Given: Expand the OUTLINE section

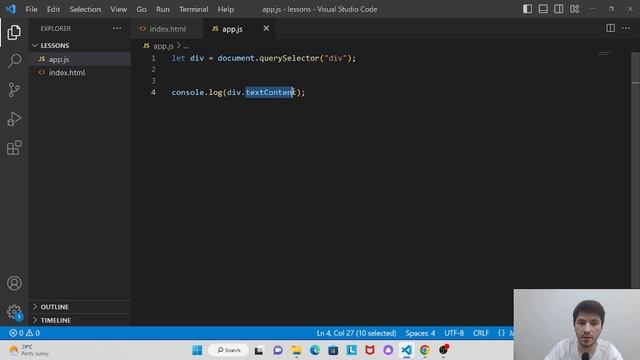Looking at the screenshot, I should coord(80,307).
